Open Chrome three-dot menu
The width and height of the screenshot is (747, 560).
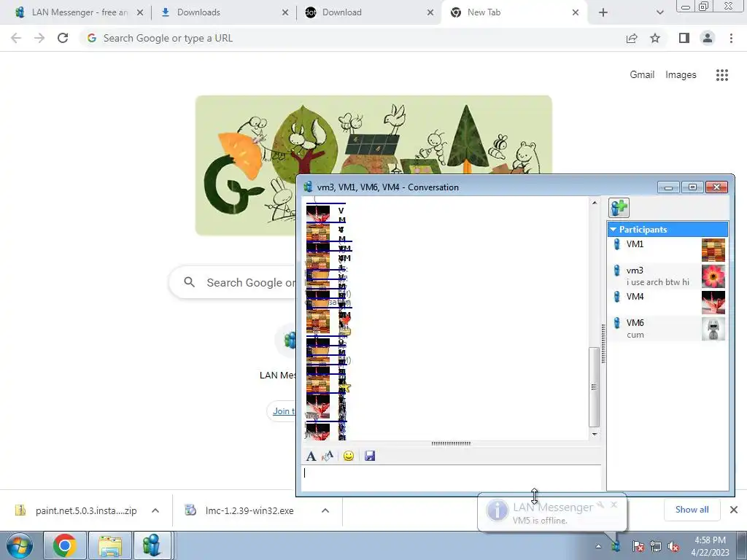point(731,38)
